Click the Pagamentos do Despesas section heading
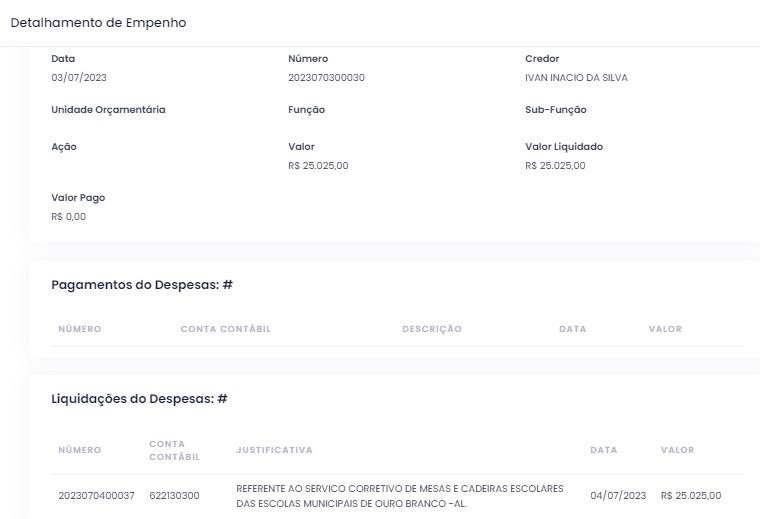 (x=141, y=285)
